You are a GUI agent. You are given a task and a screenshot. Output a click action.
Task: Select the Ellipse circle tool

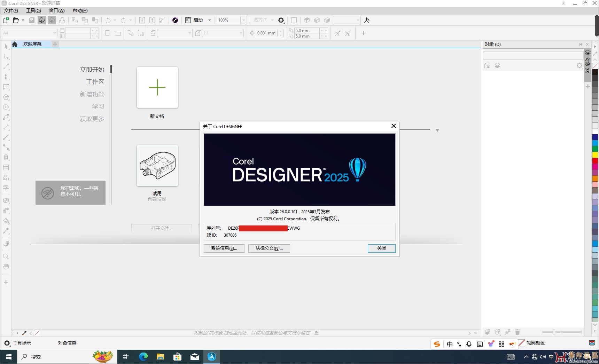pyautogui.click(x=6, y=107)
